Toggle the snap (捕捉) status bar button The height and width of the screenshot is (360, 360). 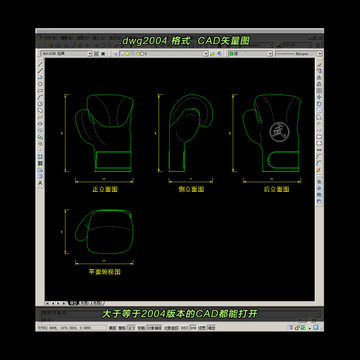coord(113,328)
